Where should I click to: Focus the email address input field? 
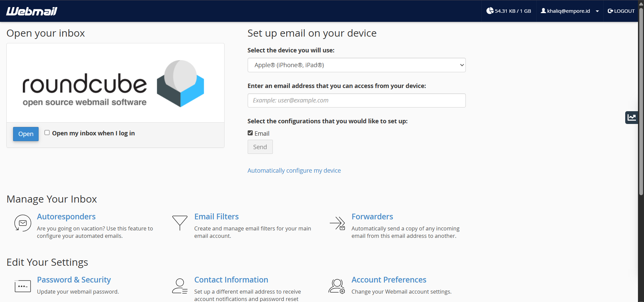pos(356,100)
